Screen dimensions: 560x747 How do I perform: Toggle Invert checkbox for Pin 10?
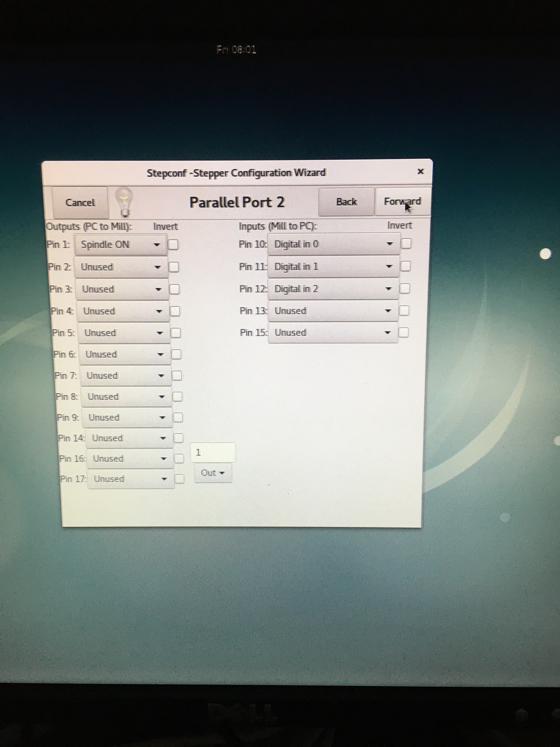[406, 244]
